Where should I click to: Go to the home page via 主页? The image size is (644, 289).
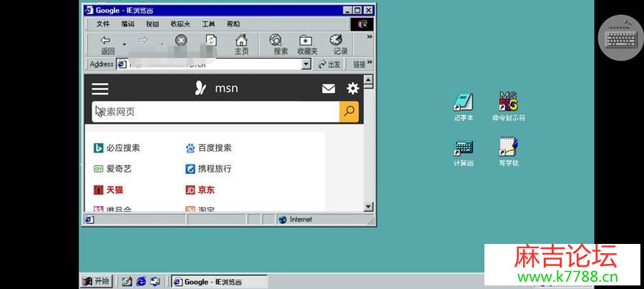(242, 45)
